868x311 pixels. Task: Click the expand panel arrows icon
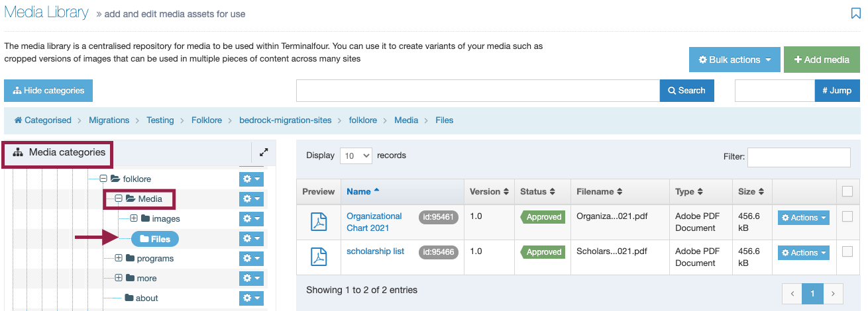coord(264,152)
